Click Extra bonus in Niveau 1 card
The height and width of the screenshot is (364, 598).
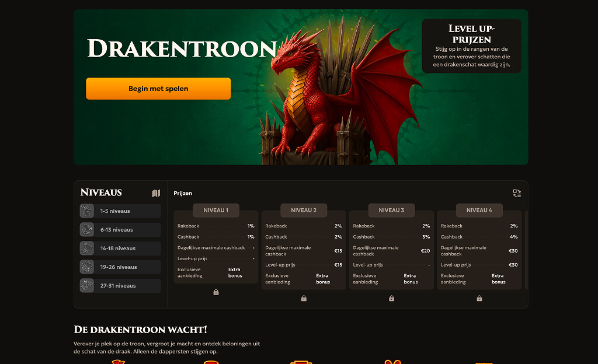[x=235, y=272]
